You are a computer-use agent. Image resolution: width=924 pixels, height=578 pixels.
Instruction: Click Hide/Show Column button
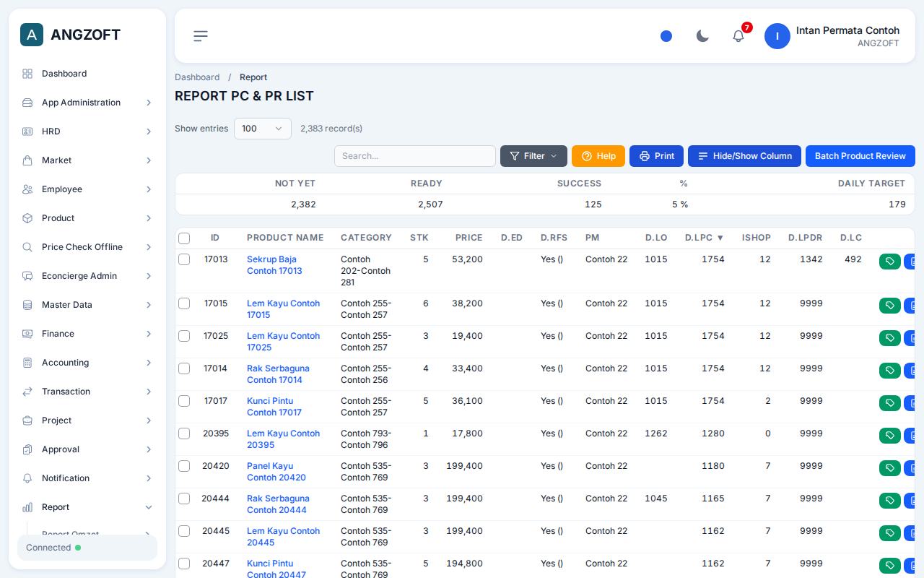point(744,156)
